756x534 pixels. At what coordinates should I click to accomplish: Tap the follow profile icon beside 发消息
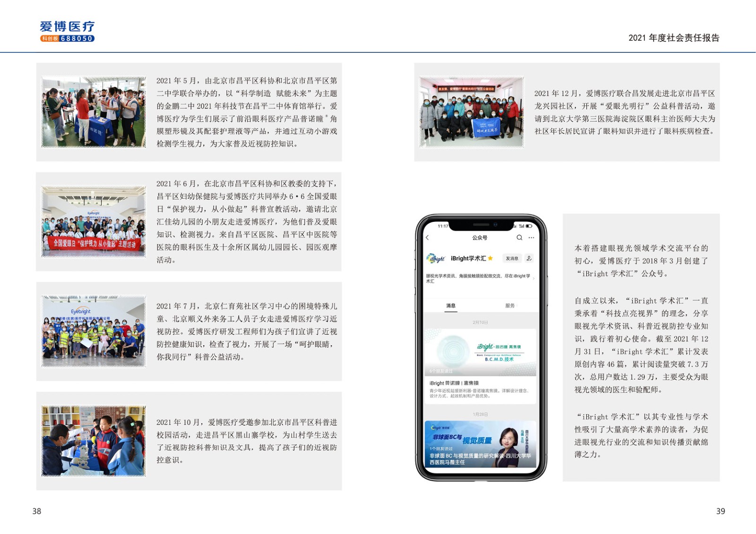[529, 258]
